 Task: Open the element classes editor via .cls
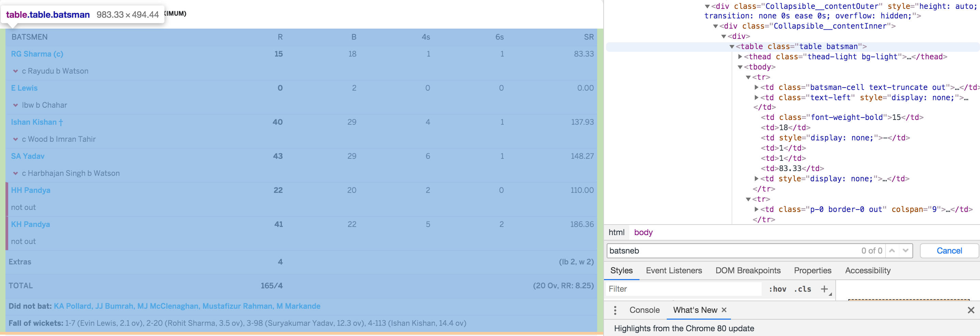pyautogui.click(x=803, y=289)
